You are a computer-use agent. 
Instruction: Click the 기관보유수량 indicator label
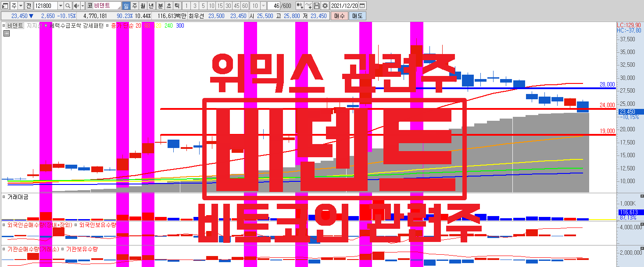click(x=82, y=249)
